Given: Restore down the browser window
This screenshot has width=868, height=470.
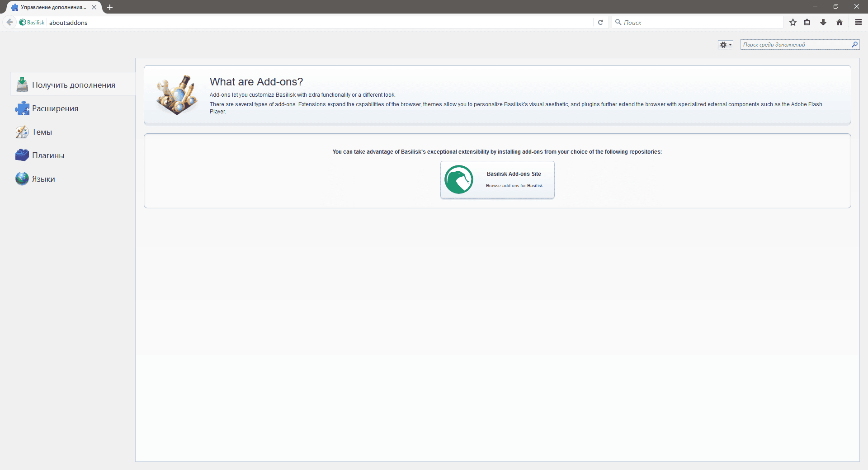Looking at the screenshot, I should pyautogui.click(x=836, y=6).
